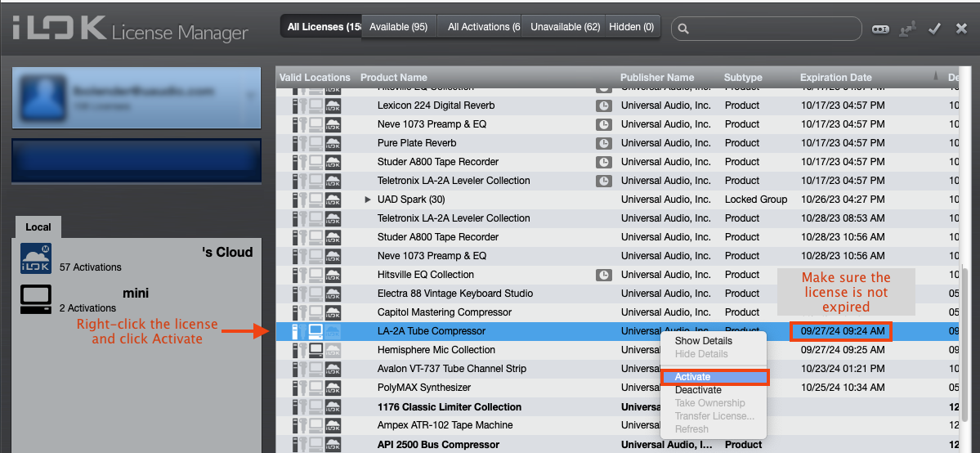Click clock icon in Neve 1073 row expiring 10/17/23

click(x=603, y=124)
